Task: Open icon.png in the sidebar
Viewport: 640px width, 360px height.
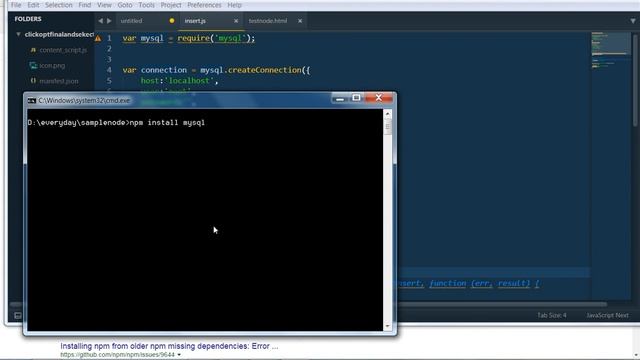Action: (x=52, y=65)
